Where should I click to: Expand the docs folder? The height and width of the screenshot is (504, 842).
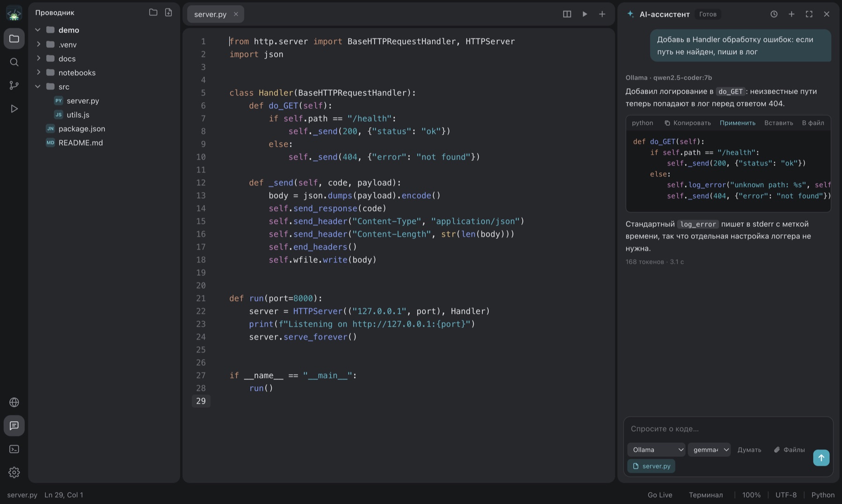(38, 58)
